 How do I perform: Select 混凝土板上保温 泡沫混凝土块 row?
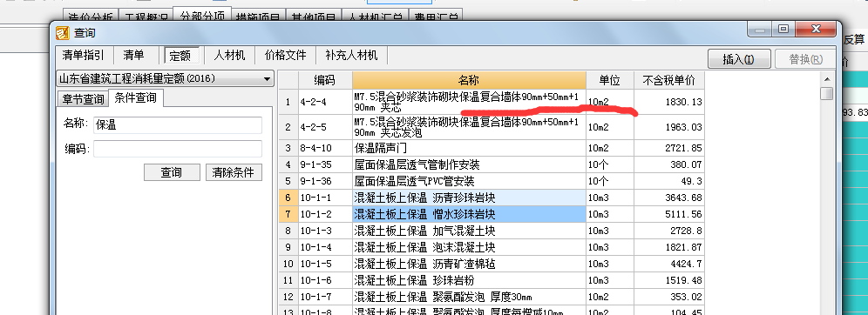pyautogui.click(x=469, y=248)
